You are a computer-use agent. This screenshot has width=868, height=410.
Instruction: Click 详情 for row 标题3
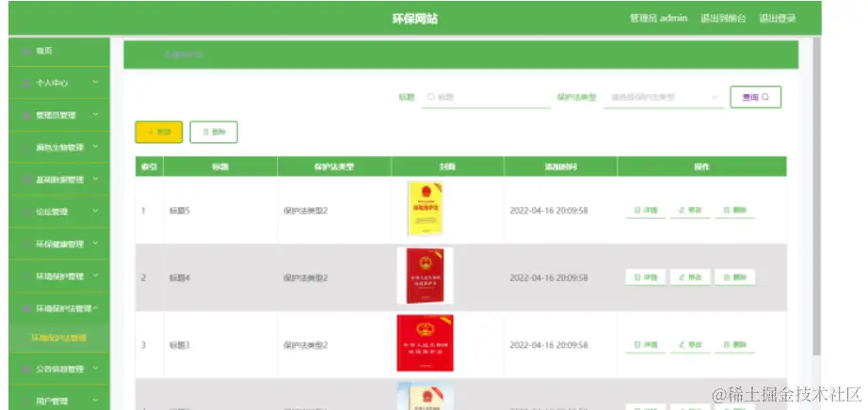646,345
